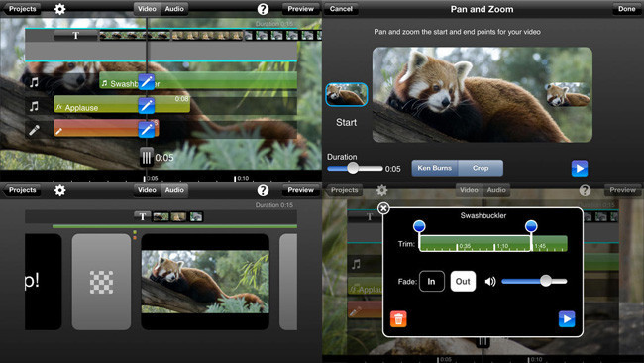
Task: Select the Applause audio clip
Action: pos(122,104)
